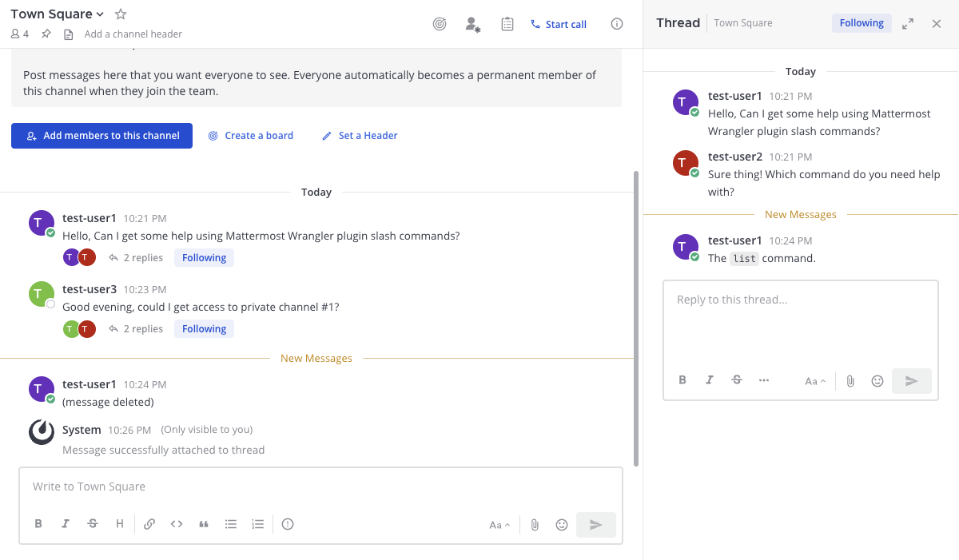Click the Playbooks checklist icon in header
The height and width of the screenshot is (560, 959).
[507, 24]
